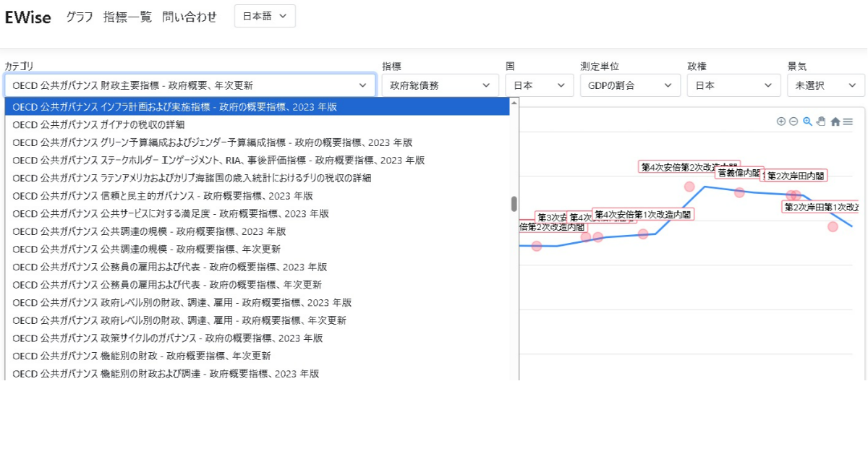Select the ガイアナの税収の詳細 option

click(98, 124)
